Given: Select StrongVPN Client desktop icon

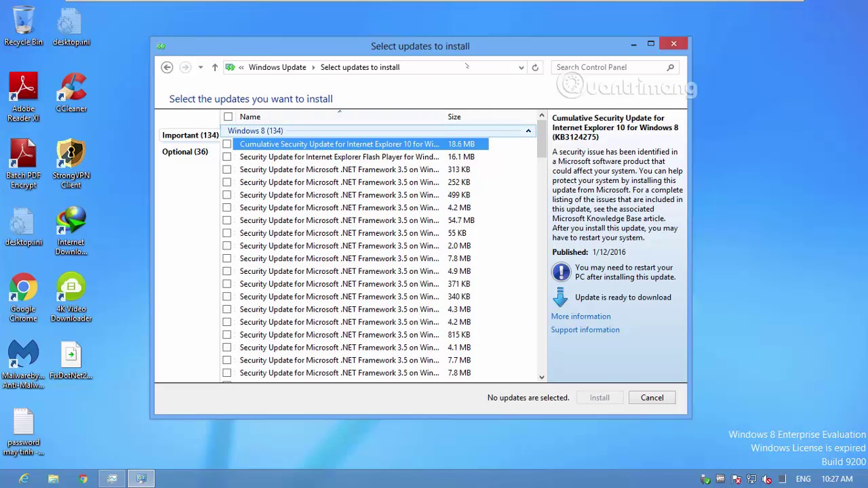Looking at the screenshot, I should tap(71, 164).
